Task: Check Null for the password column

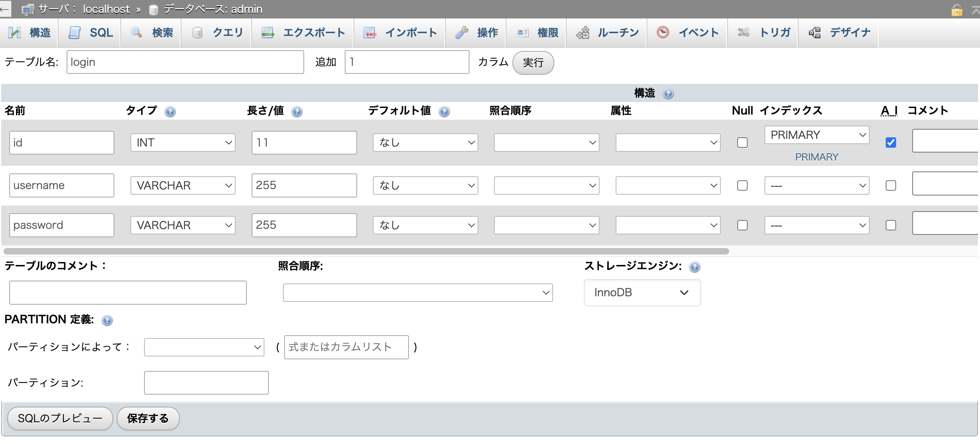Action: [742, 225]
